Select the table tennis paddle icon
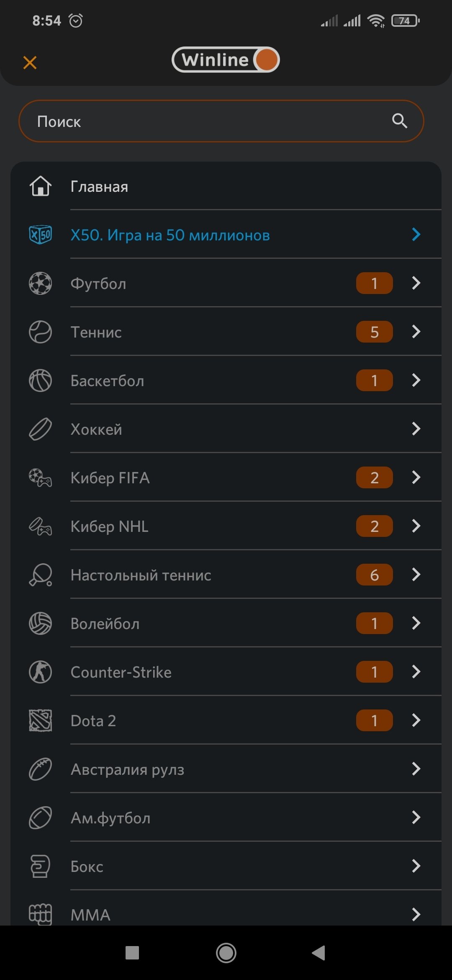 [x=40, y=575]
